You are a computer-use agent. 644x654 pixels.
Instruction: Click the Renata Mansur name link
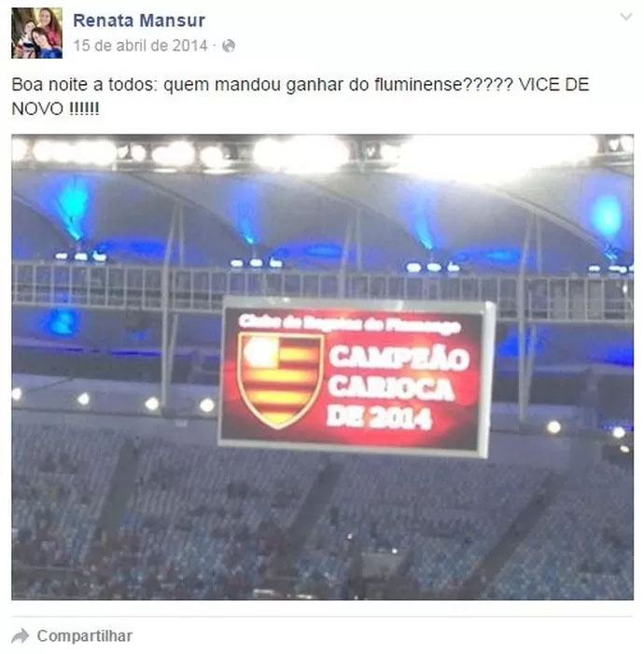[139, 21]
